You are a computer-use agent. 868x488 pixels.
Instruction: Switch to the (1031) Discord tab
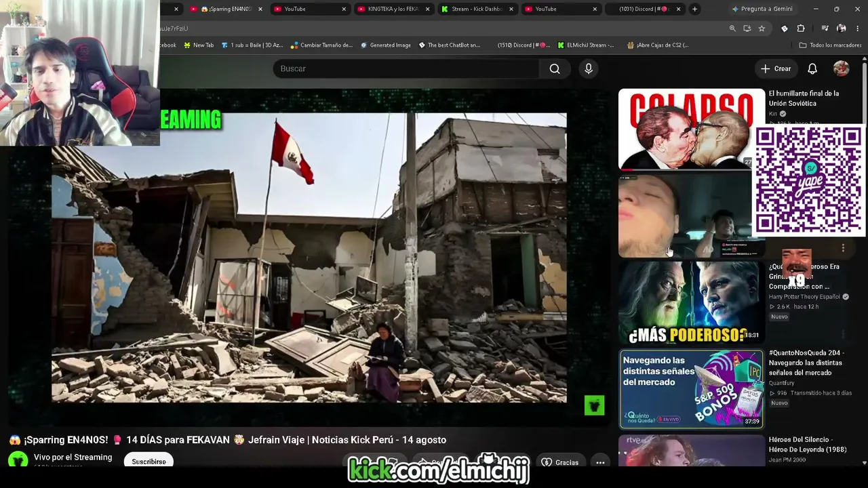pos(644,9)
